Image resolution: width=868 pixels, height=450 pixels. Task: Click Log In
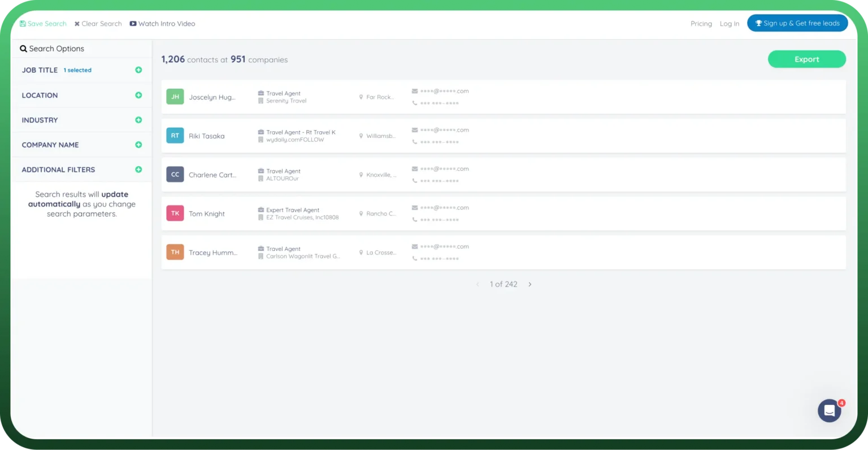coord(730,24)
